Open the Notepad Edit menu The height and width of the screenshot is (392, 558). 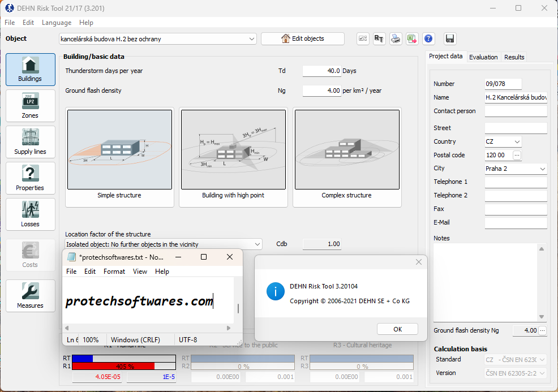[x=89, y=272]
